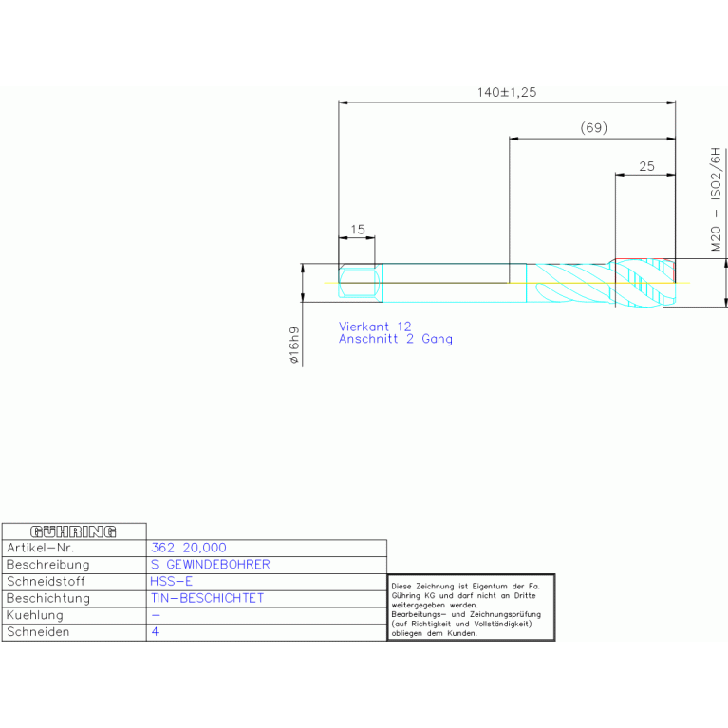Click the 140±1,25 overall length dimension
The height and width of the screenshot is (728, 728).
click(x=507, y=92)
